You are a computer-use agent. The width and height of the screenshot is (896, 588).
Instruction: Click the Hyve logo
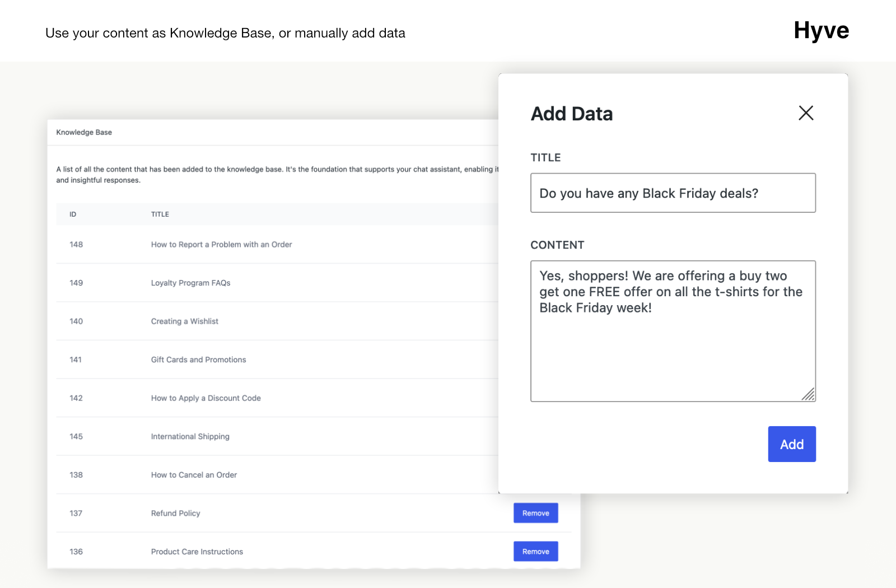pos(821,31)
